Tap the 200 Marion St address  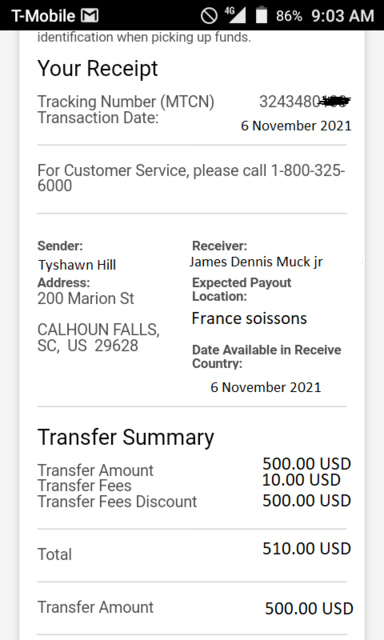[86, 298]
